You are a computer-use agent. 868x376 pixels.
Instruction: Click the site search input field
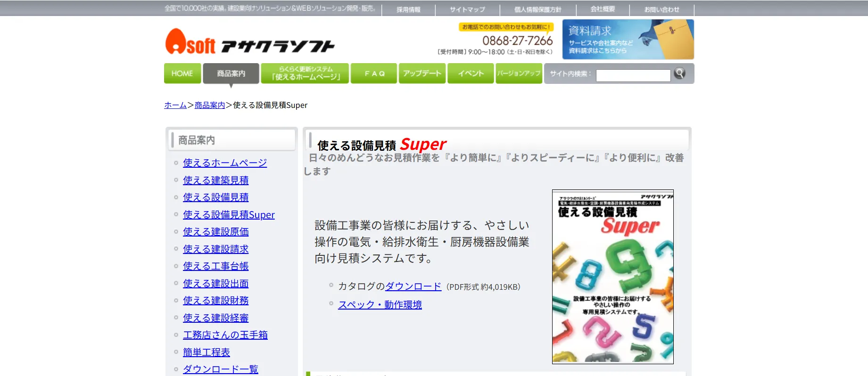point(633,75)
